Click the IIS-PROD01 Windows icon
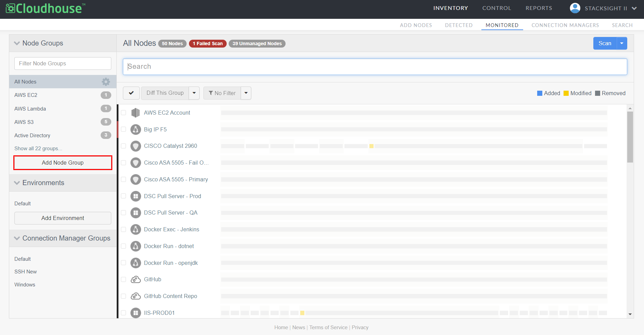 coord(136,313)
